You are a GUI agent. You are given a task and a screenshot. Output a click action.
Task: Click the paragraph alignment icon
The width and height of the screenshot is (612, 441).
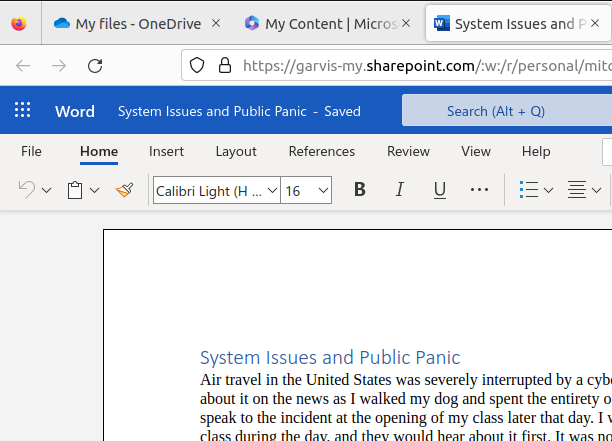tap(576, 190)
